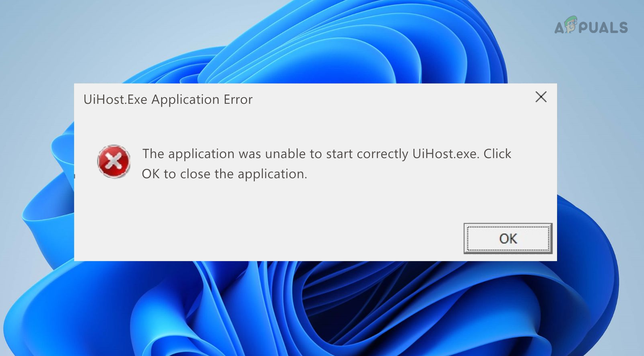This screenshot has width=644, height=356.
Task: Click the red error X icon
Action: [114, 162]
